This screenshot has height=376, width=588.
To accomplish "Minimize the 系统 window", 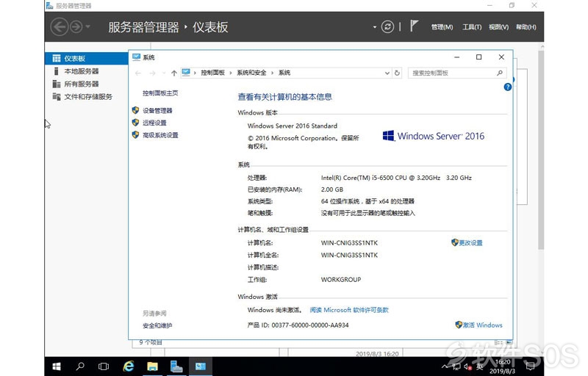I will click(456, 57).
